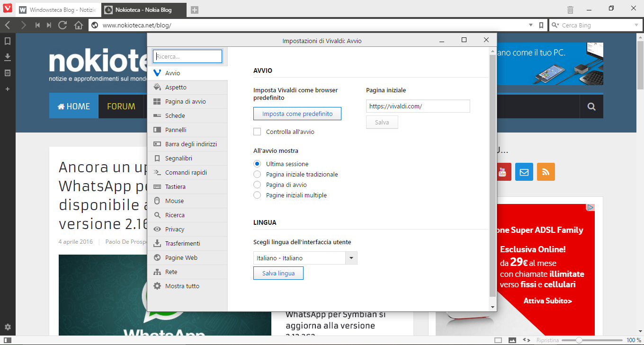Select Ultima sessione radio button

click(x=257, y=164)
